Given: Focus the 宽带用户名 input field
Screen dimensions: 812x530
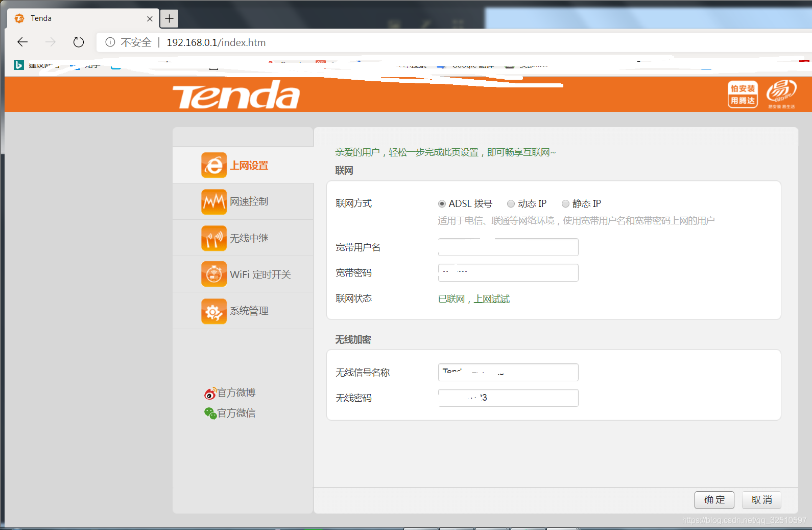Looking at the screenshot, I should (x=508, y=247).
